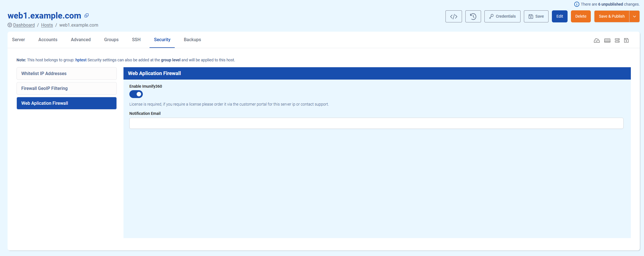Select Whitelist IP Addresses section
The width and height of the screenshot is (644, 256).
click(67, 74)
